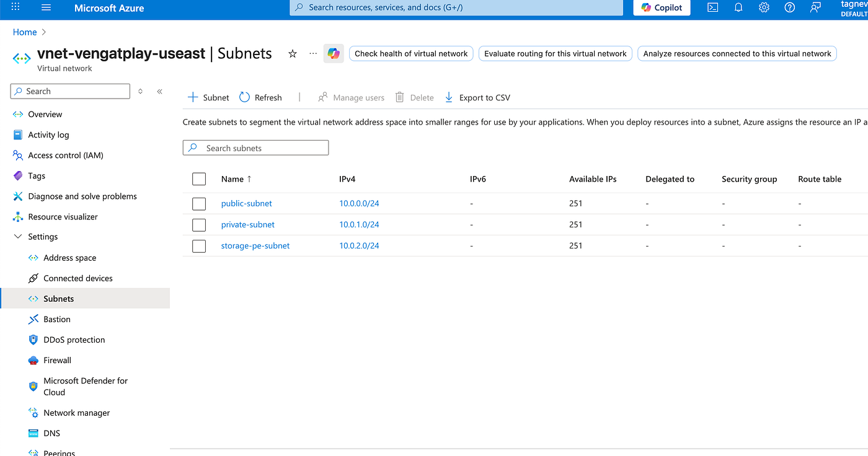The height and width of the screenshot is (456, 868).
Task: Click the global search resources field
Action: pos(456,7)
